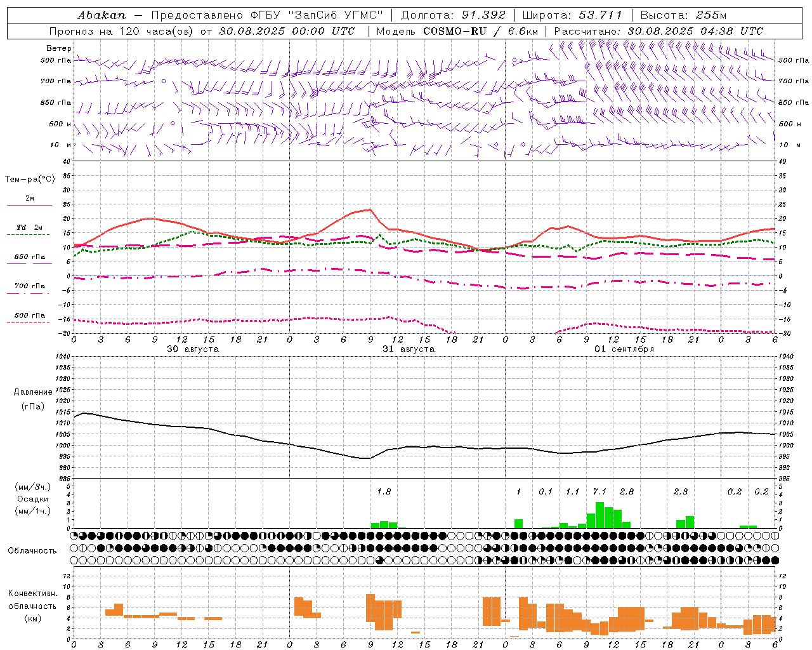Click dash-dot line sample beneath 700 гПа legend

click(x=29, y=294)
